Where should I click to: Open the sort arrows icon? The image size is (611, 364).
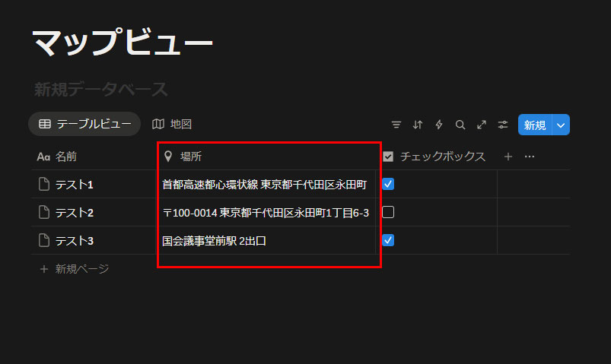[417, 125]
